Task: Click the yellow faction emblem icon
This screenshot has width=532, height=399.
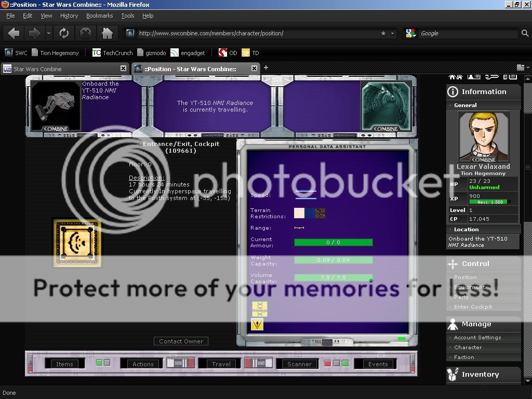Action: point(77,243)
